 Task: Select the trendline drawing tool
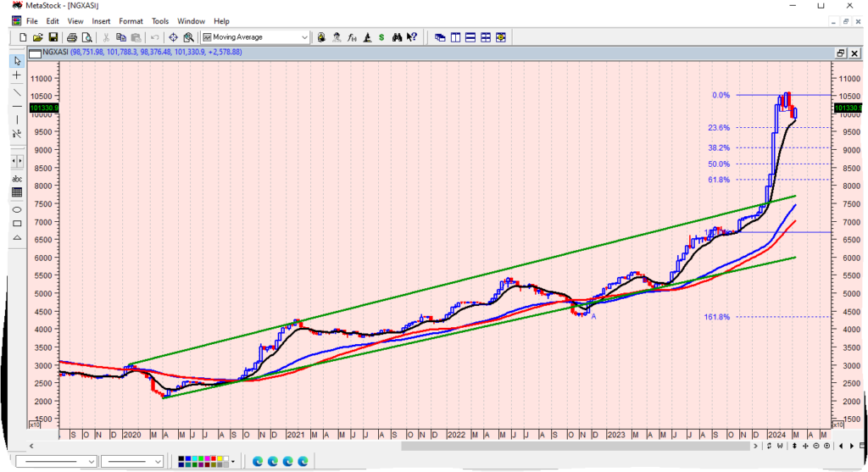17,91
